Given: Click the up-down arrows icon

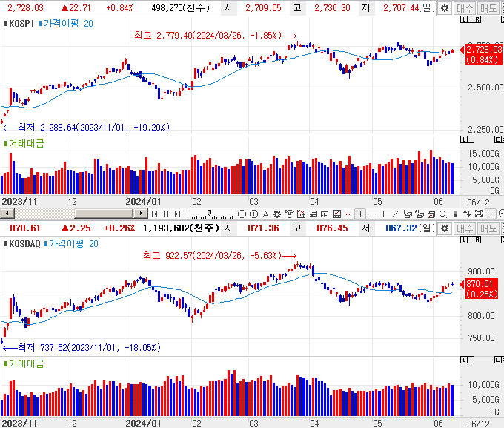Looking at the screenshot, I should click(x=467, y=214).
